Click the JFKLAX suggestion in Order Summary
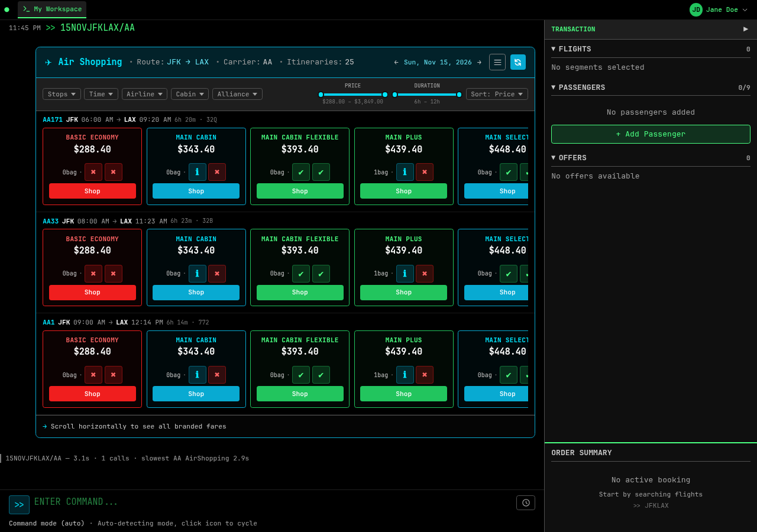This screenshot has width=757, height=532. pos(651,505)
